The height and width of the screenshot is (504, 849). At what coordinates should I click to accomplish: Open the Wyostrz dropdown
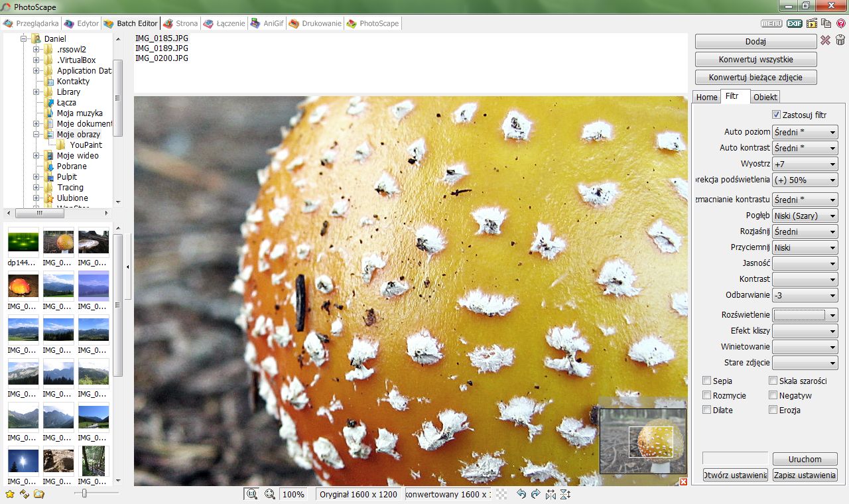805,164
